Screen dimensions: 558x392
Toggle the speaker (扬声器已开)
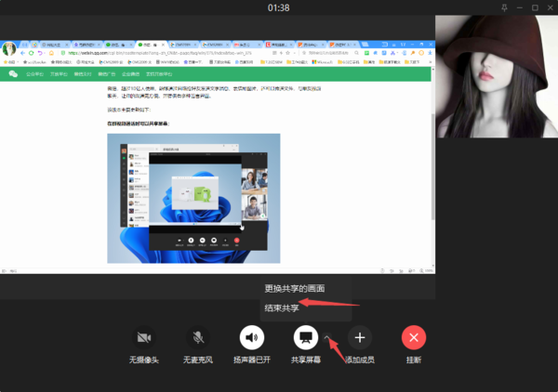coord(252,337)
